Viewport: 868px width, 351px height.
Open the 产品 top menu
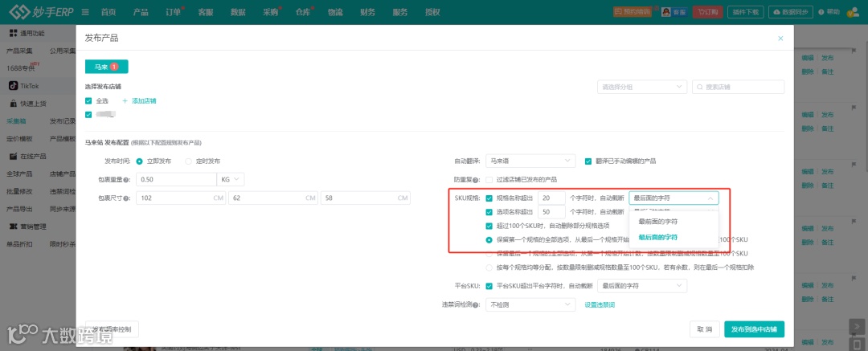coord(141,12)
